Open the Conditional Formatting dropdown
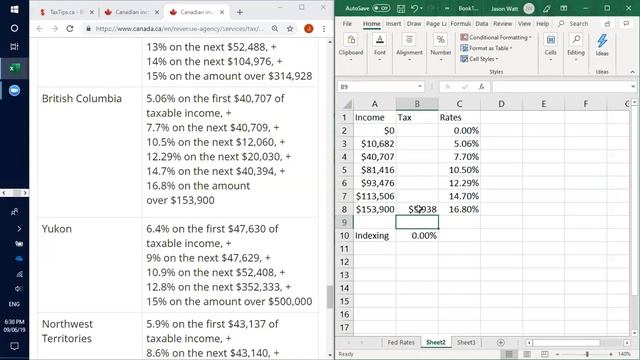This screenshot has height=360, width=640. (x=496, y=37)
